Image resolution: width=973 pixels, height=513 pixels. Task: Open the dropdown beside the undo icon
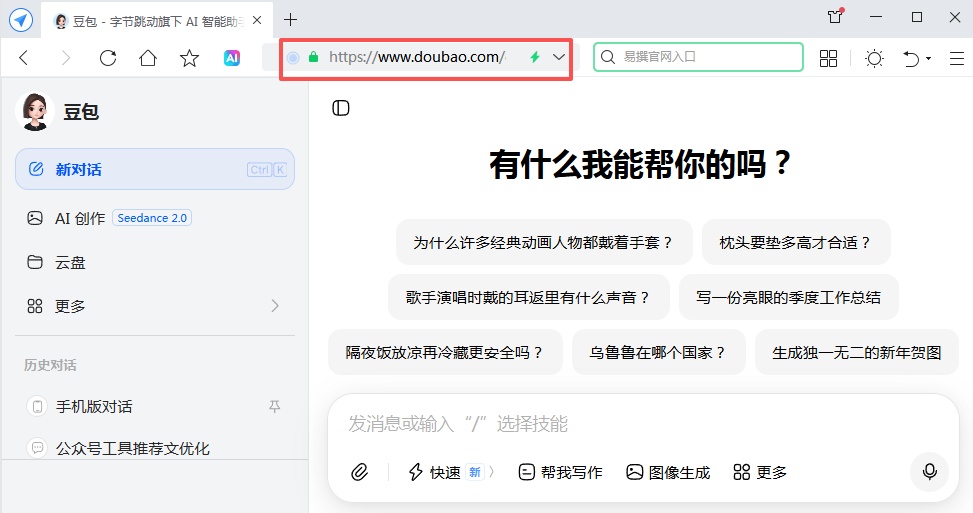[x=928, y=58]
